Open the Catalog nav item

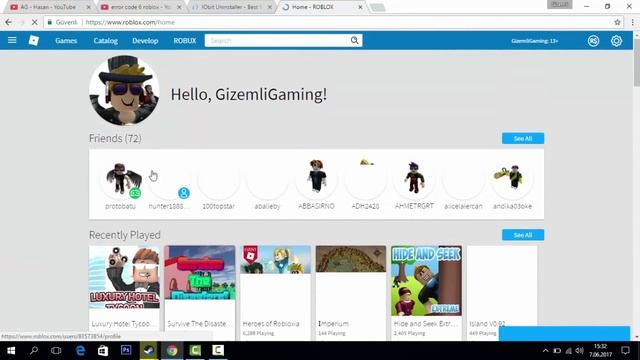tap(105, 41)
